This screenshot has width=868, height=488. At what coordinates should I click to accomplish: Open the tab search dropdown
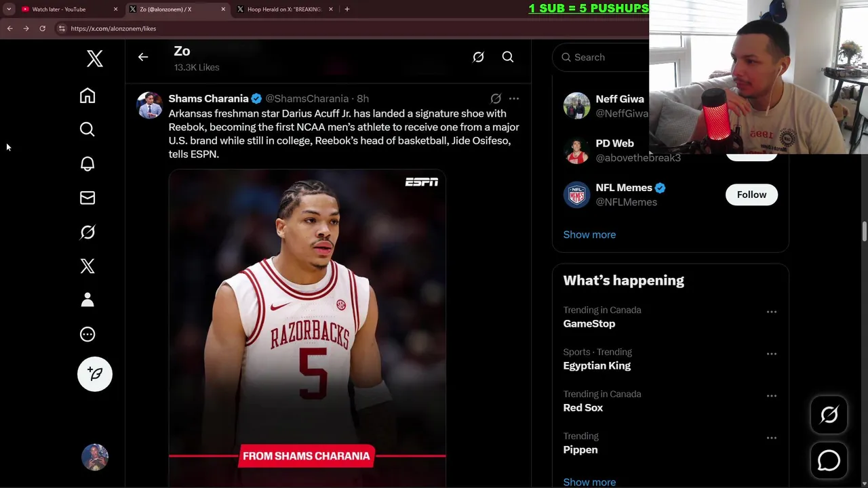tap(9, 9)
